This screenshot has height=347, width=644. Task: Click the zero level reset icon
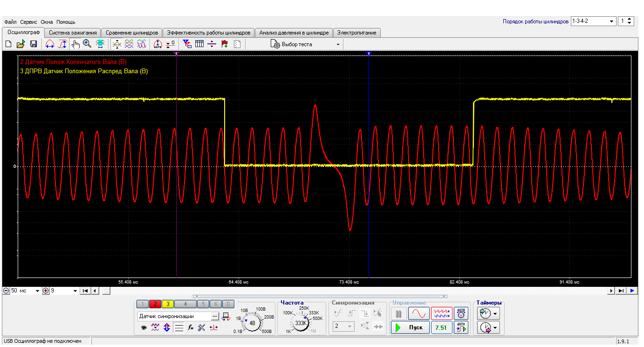(171, 44)
